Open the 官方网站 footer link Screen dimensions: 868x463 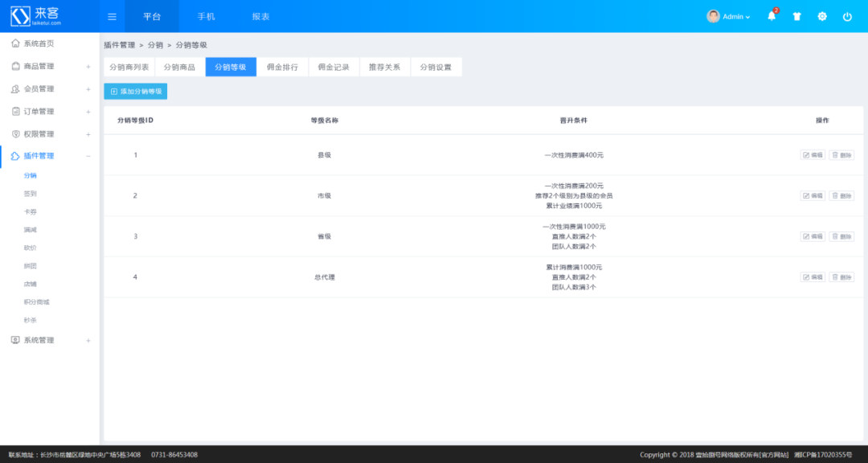point(774,455)
